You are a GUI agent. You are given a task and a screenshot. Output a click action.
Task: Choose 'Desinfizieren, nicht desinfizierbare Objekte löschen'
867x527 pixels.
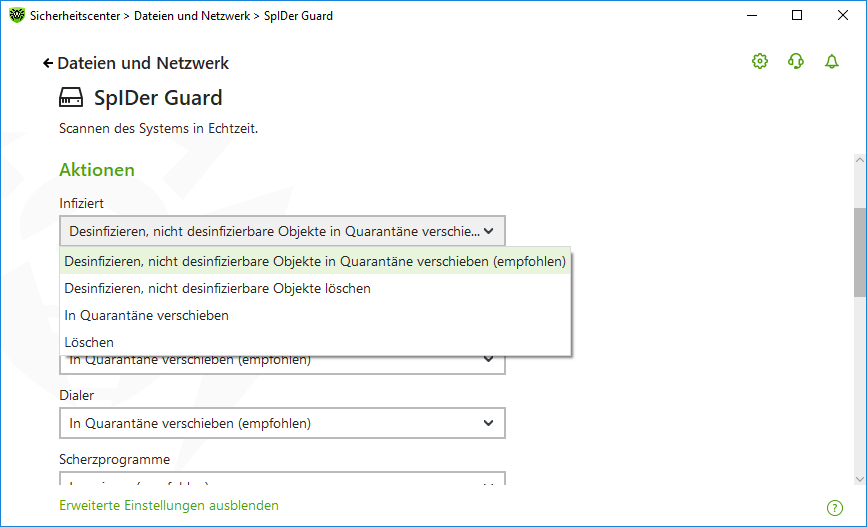click(x=315, y=288)
